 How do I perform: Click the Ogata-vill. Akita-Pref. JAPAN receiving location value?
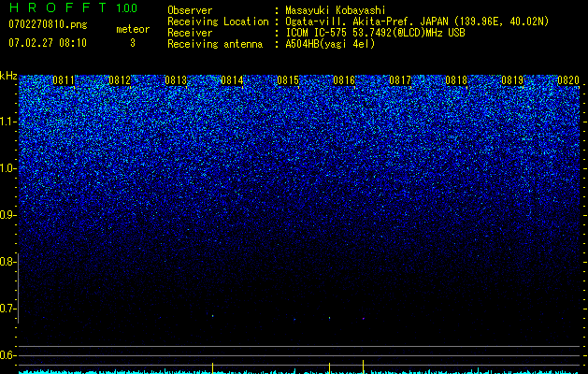[x=417, y=22]
